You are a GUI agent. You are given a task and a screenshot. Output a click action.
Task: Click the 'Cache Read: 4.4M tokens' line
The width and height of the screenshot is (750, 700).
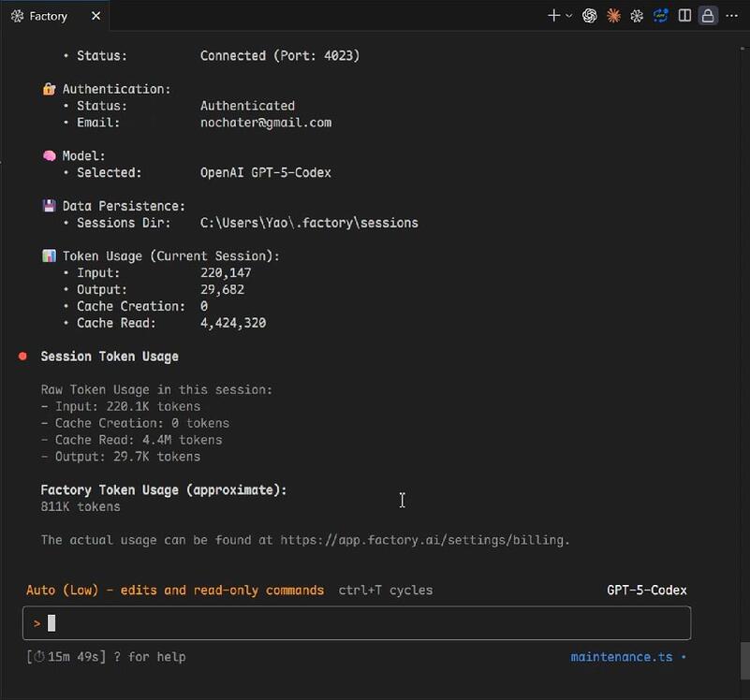click(x=131, y=440)
